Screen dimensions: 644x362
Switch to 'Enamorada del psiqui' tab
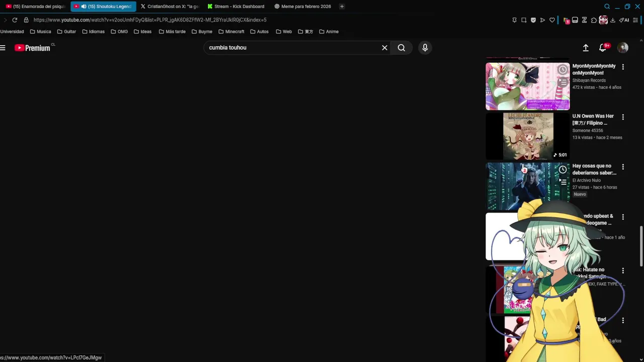click(35, 7)
